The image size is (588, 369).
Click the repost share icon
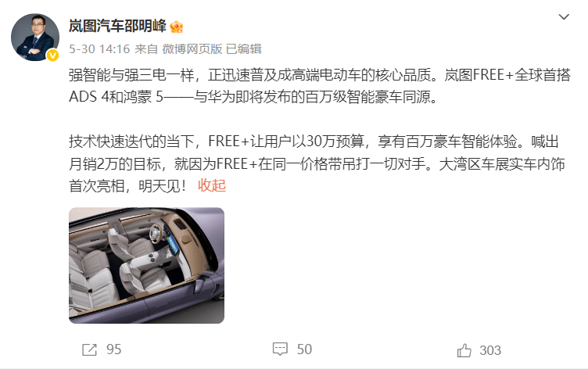click(x=89, y=350)
